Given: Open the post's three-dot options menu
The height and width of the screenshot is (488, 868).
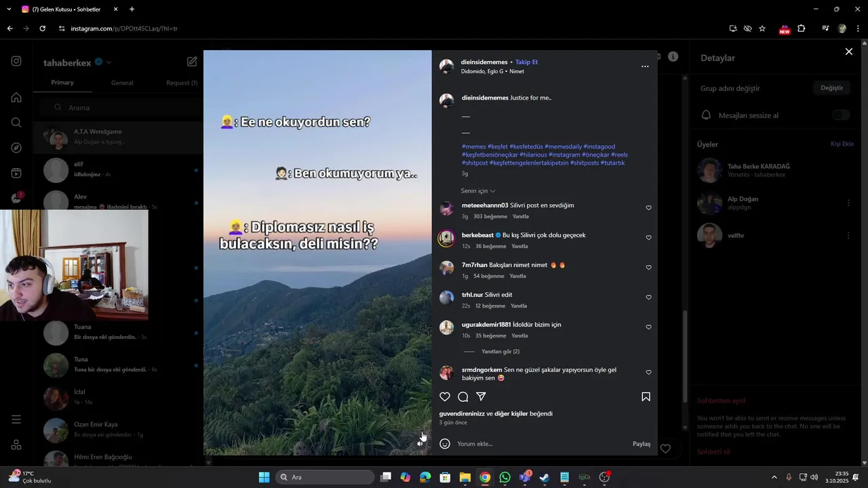Looking at the screenshot, I should [x=645, y=66].
